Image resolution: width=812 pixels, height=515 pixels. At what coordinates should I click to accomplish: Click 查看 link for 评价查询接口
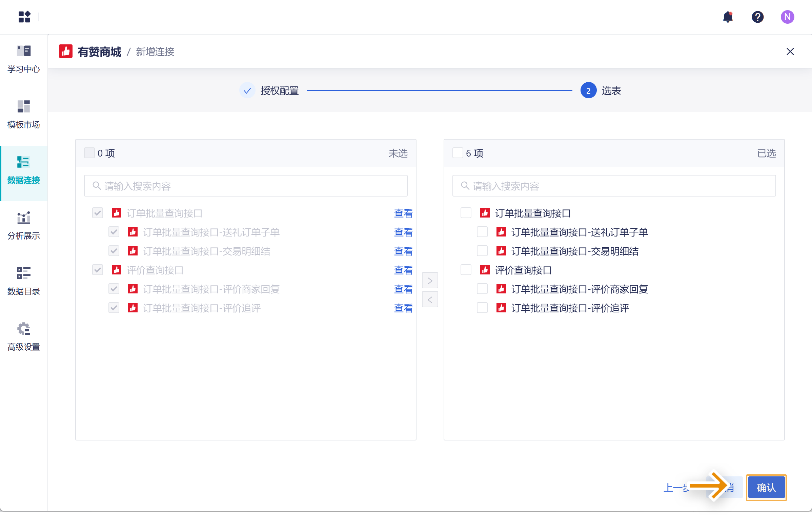click(403, 270)
